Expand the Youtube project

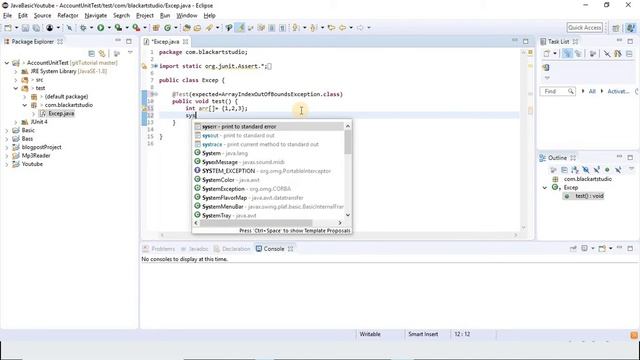click(x=7, y=164)
